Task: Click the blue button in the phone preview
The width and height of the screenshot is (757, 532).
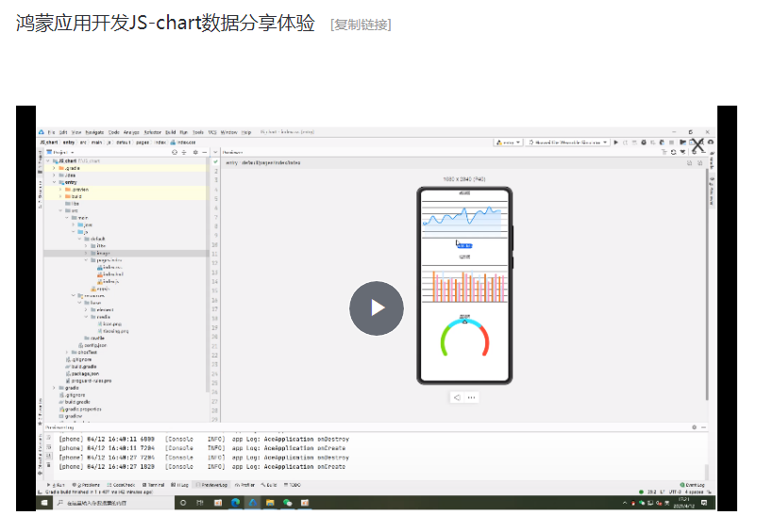Action: (464, 246)
